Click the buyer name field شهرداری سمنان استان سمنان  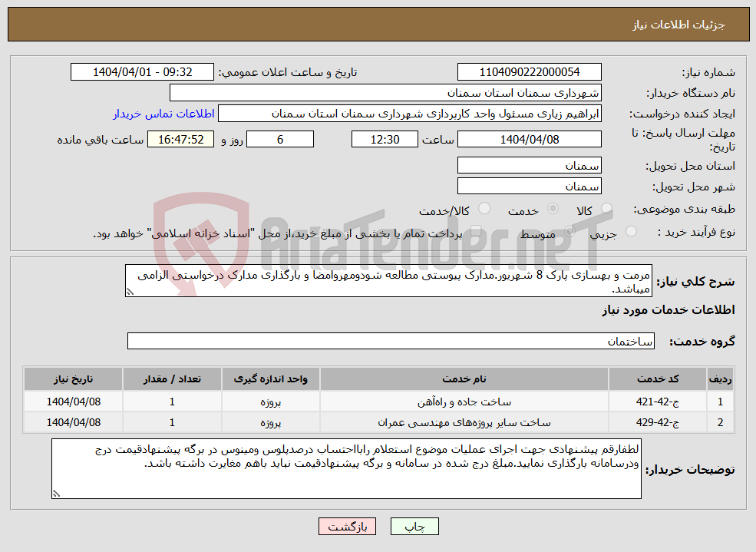coord(385,93)
